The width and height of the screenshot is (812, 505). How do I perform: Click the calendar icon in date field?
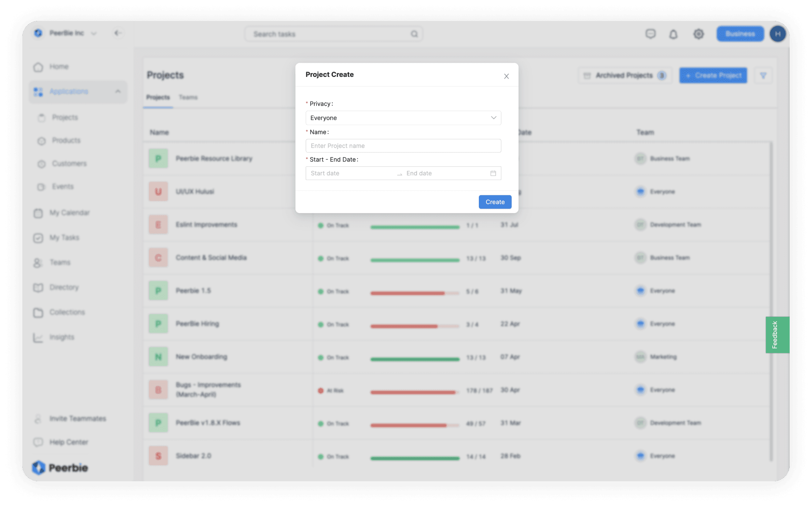coord(493,173)
